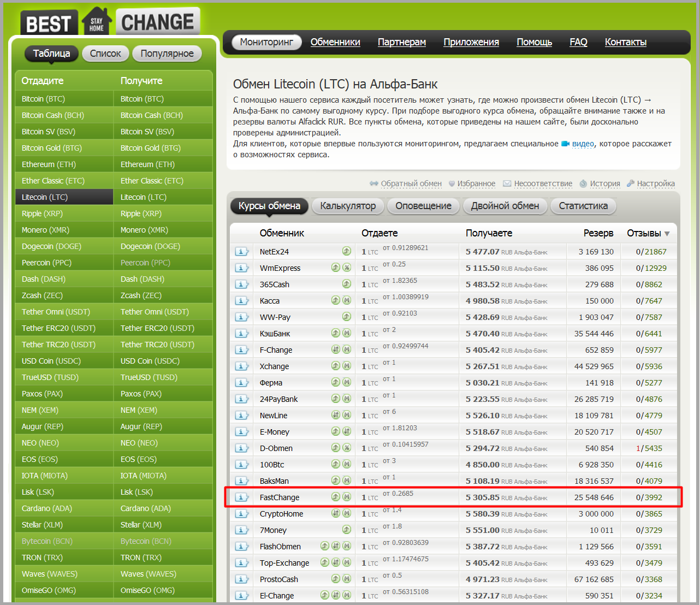Viewport: 700px width, 605px height.
Task: Click the two-arrows badge icon in the E-Money row
Action: coord(346,431)
